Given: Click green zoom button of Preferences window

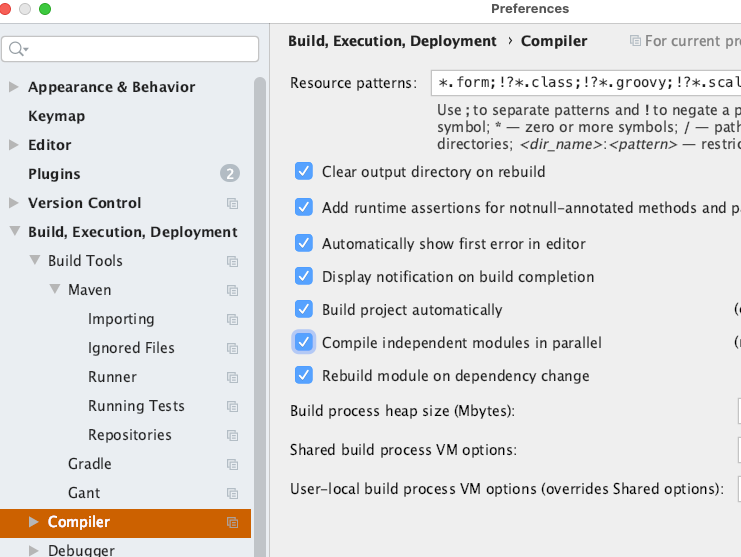Looking at the screenshot, I should (45, 9).
